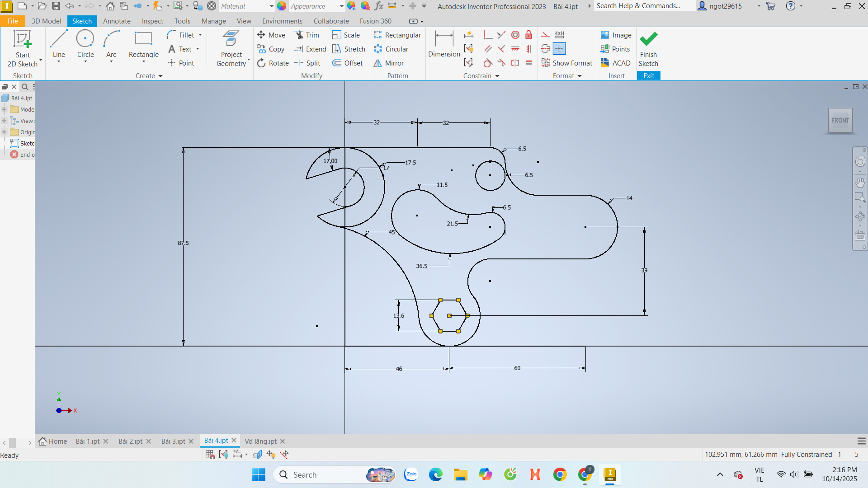868x488 pixels.
Task: Expand the Constrain panel dropdown
Action: point(497,76)
